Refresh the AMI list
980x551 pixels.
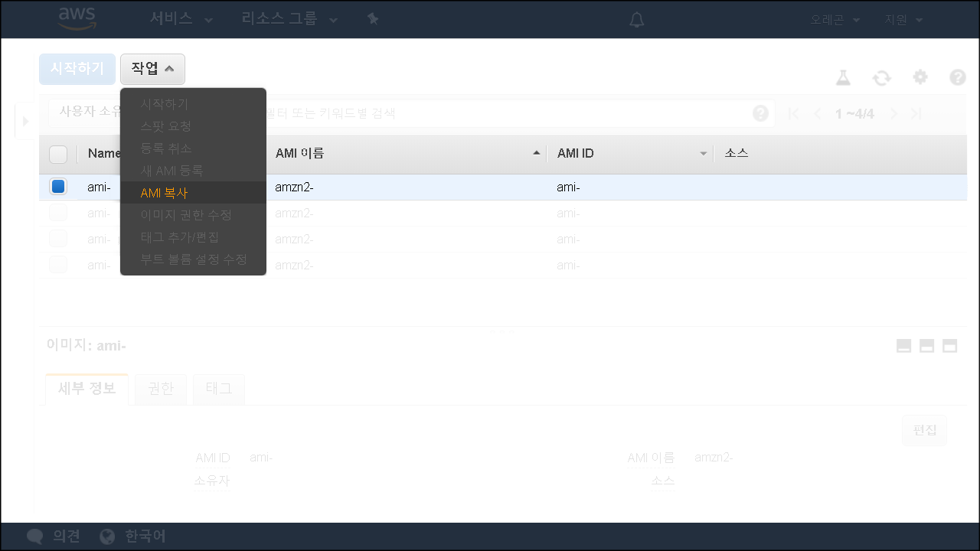tap(882, 77)
